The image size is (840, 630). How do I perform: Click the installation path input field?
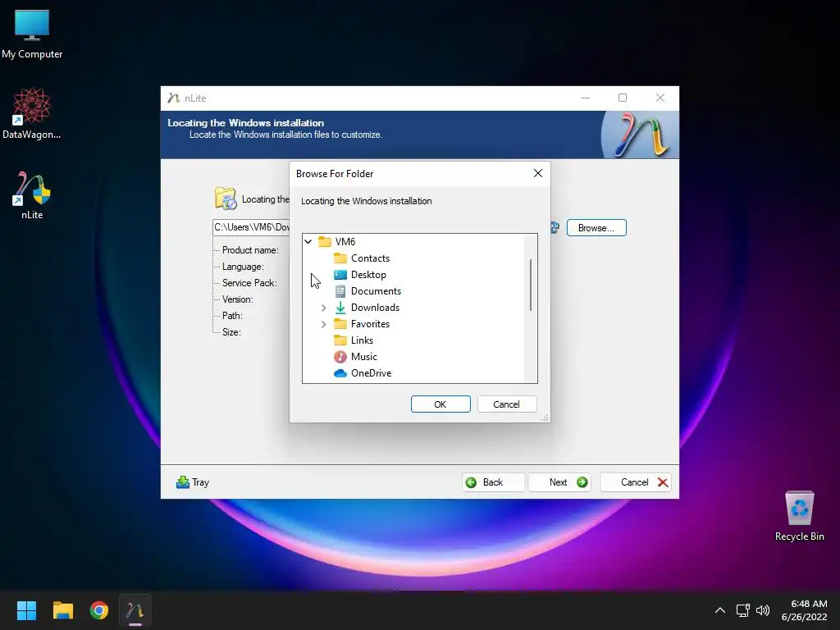point(251,228)
